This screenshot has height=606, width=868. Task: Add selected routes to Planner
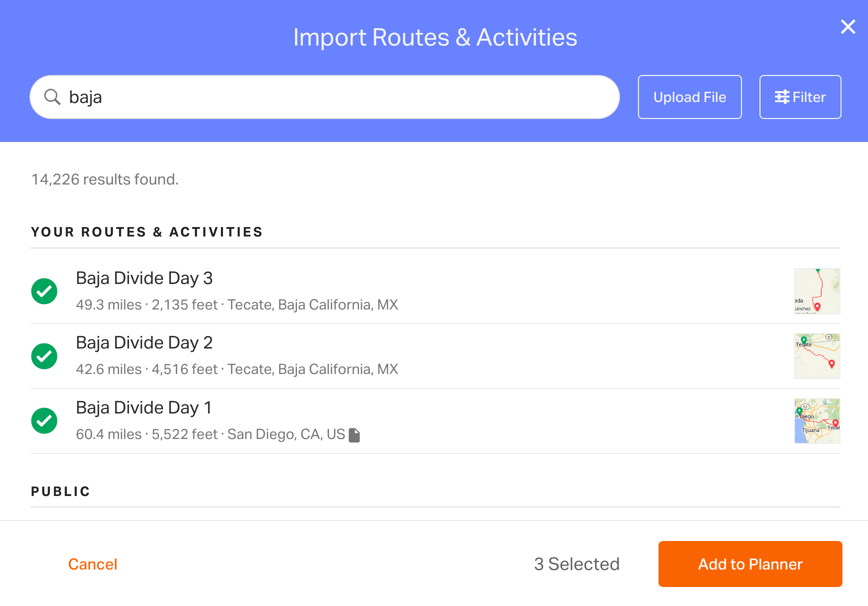(x=750, y=564)
